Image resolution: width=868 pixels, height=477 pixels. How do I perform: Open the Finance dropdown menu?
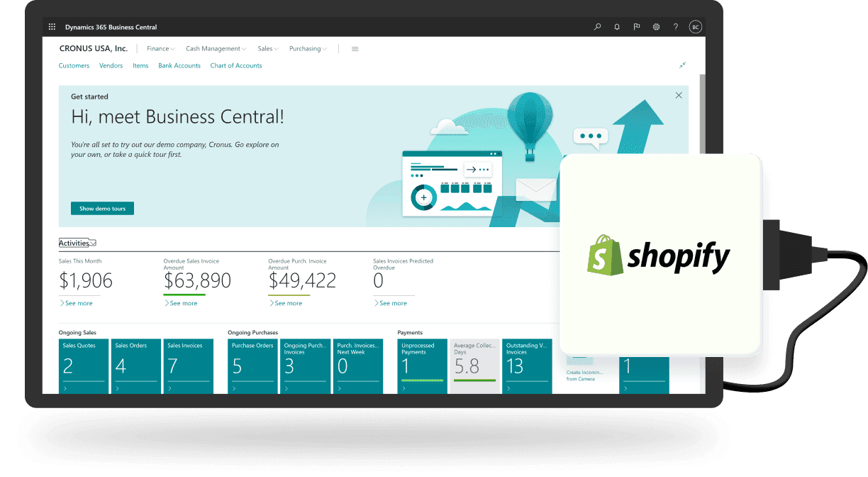(160, 48)
